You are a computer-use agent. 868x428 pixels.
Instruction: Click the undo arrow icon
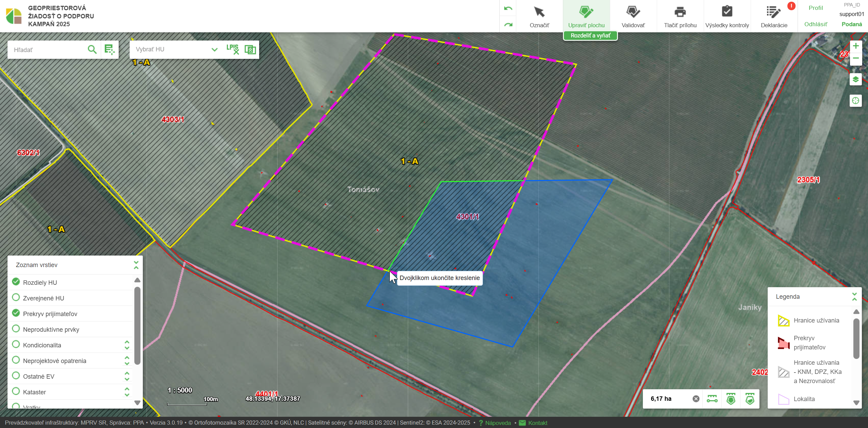[x=508, y=9]
